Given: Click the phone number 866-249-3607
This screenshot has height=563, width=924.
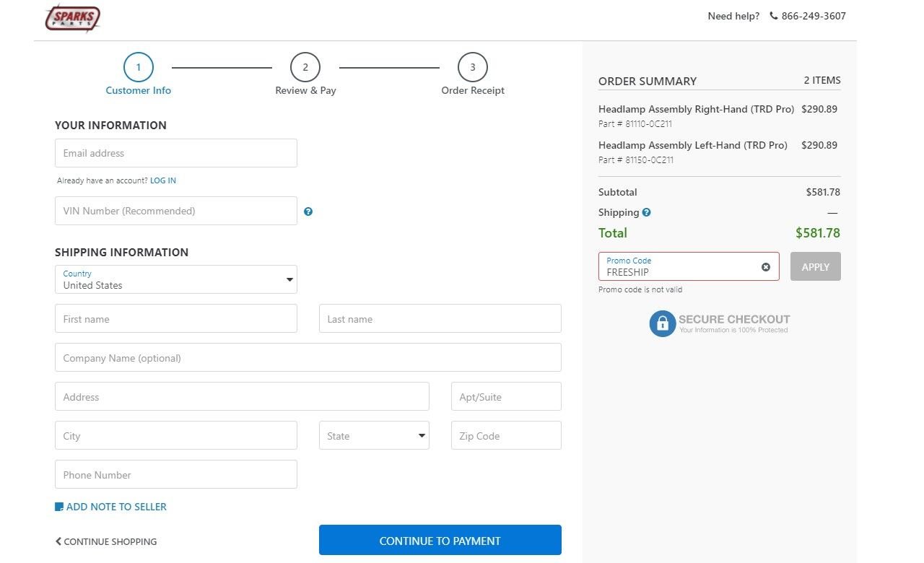Looking at the screenshot, I should pyautogui.click(x=814, y=16).
